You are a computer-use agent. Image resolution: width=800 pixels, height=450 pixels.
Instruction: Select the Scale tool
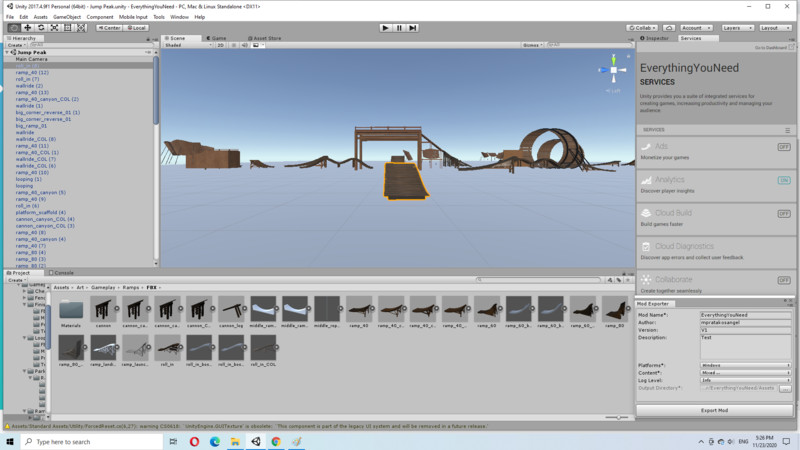(x=54, y=28)
